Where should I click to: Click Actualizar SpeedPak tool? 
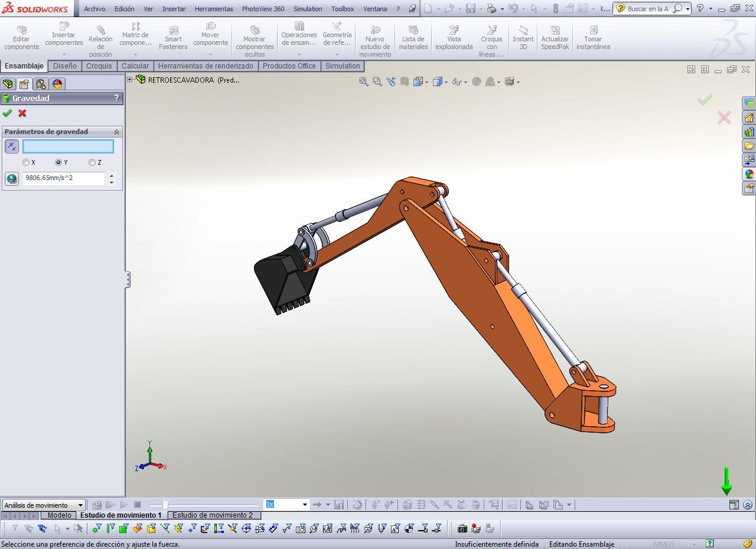coord(555,38)
